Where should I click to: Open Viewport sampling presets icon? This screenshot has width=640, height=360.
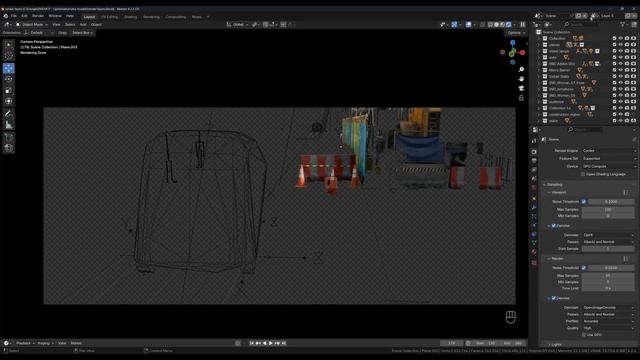tap(626, 192)
